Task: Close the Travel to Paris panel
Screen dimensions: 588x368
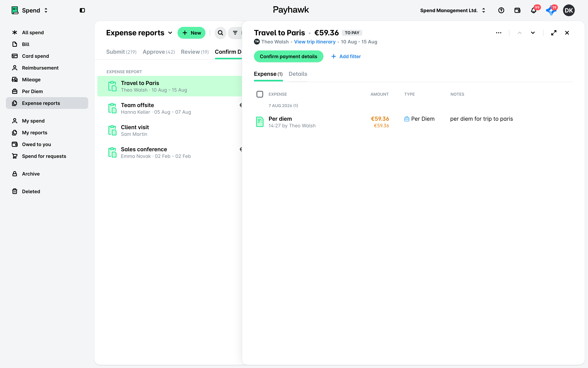Action: point(567,33)
